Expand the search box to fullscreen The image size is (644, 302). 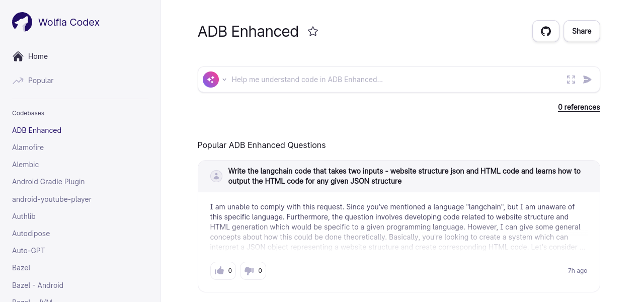tap(571, 80)
